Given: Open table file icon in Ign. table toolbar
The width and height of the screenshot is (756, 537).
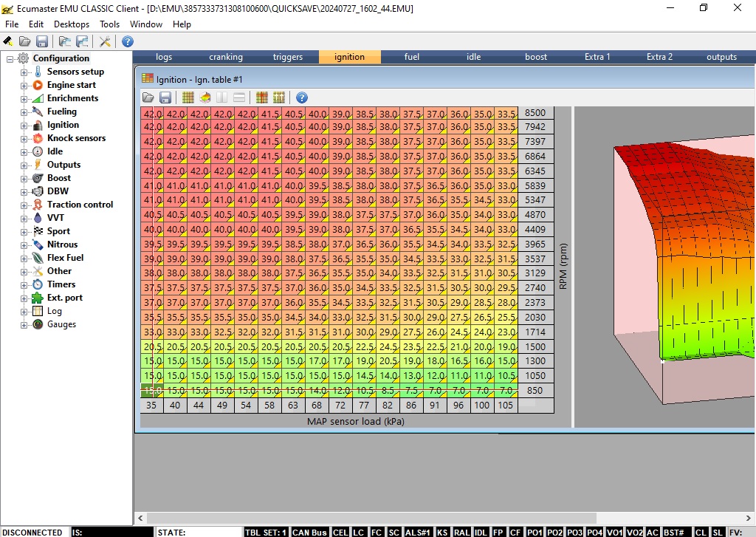Looking at the screenshot, I should coord(148,98).
